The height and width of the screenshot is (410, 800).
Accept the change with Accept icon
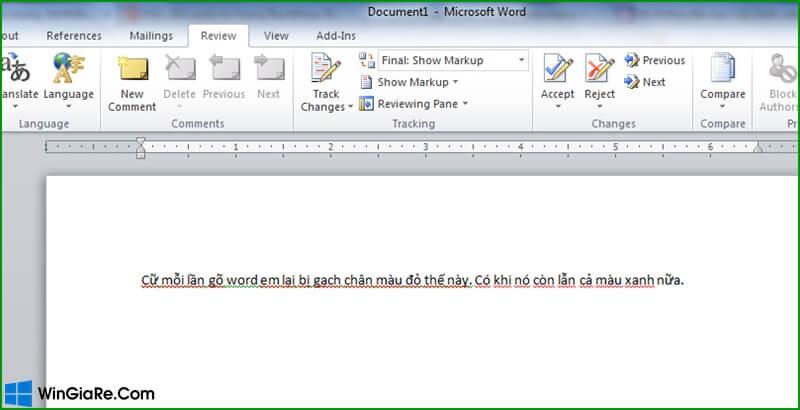(x=558, y=68)
